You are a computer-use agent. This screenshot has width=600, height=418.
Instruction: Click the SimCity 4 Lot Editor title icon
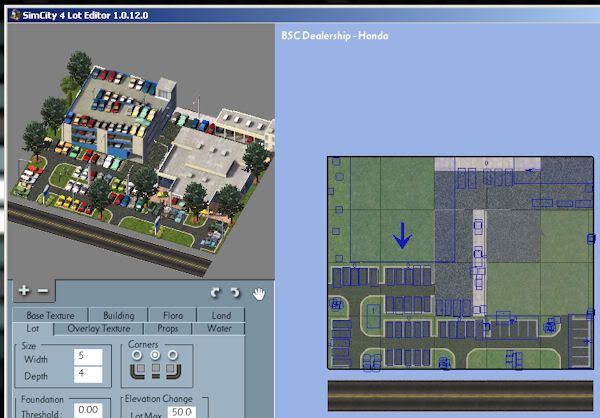[x=15, y=15]
